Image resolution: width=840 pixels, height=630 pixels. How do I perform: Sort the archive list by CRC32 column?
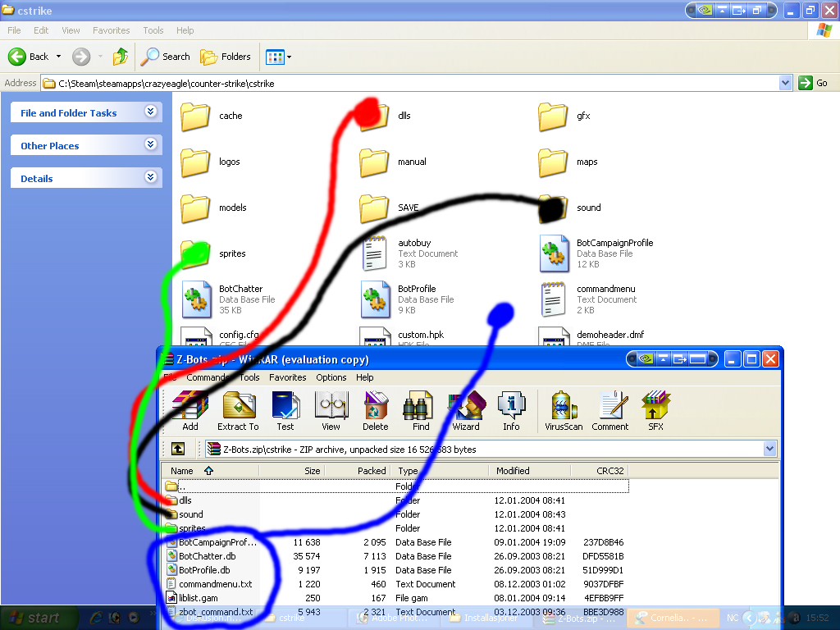tap(600, 471)
